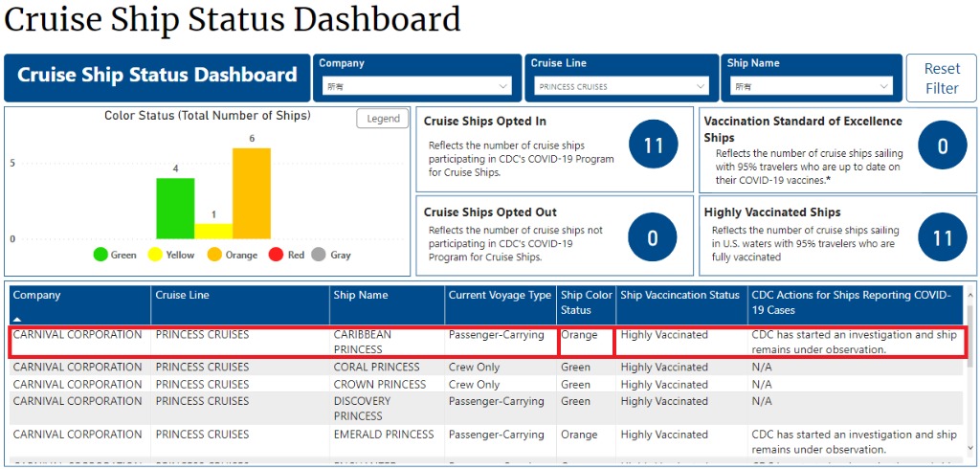Sort by the Cruise Line column header
Viewport: 980px width, 469px height.
(240, 305)
